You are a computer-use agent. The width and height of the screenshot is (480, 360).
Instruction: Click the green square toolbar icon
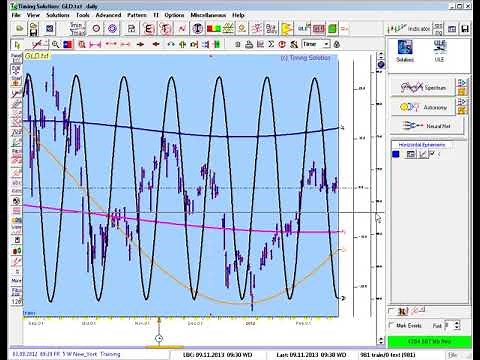pos(332,29)
